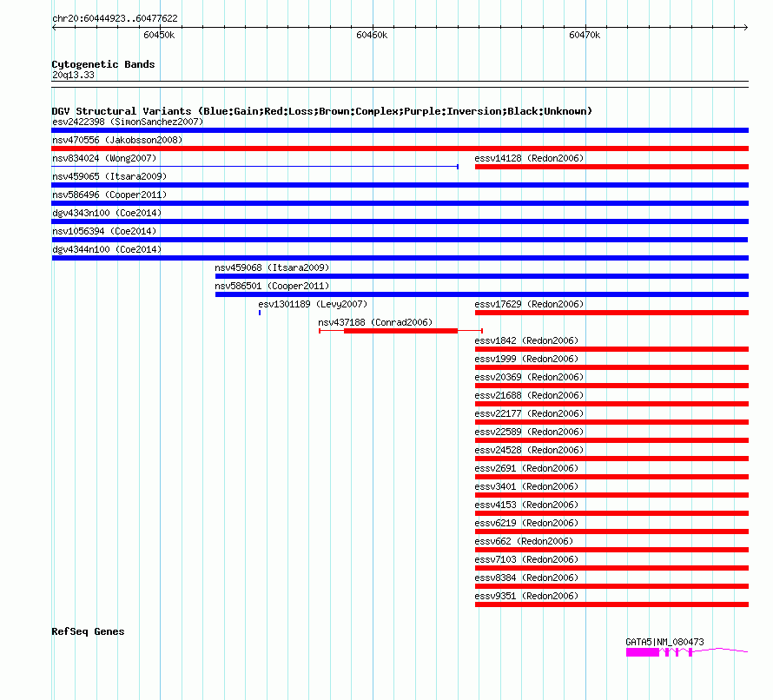Click the red bar under essv9351
The image size is (773, 700).
611,604
